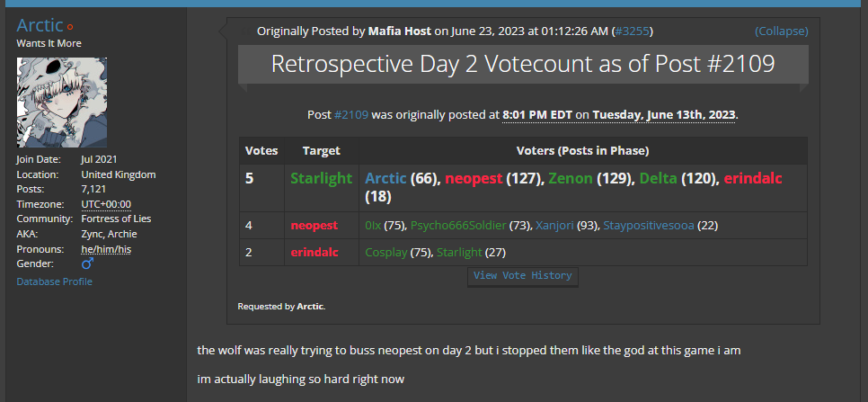This screenshot has height=402, width=868.
Task: Click erindalc in the Target column
Action: click(x=314, y=253)
